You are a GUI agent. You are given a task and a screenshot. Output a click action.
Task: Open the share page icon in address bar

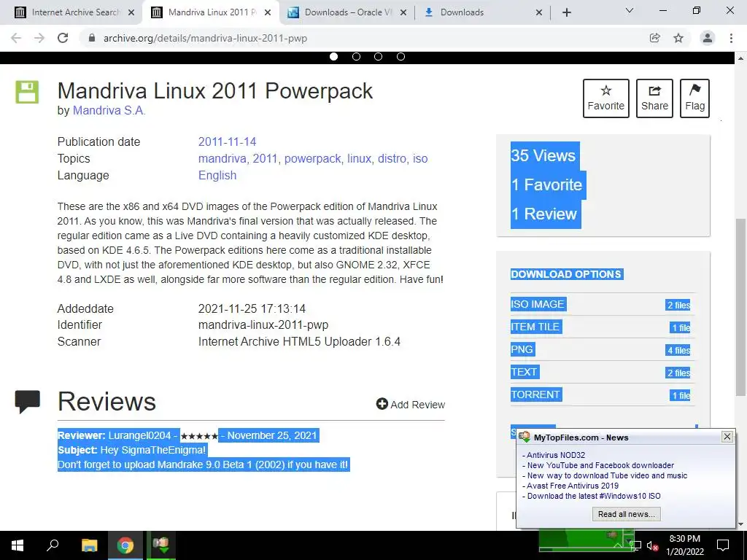655,38
